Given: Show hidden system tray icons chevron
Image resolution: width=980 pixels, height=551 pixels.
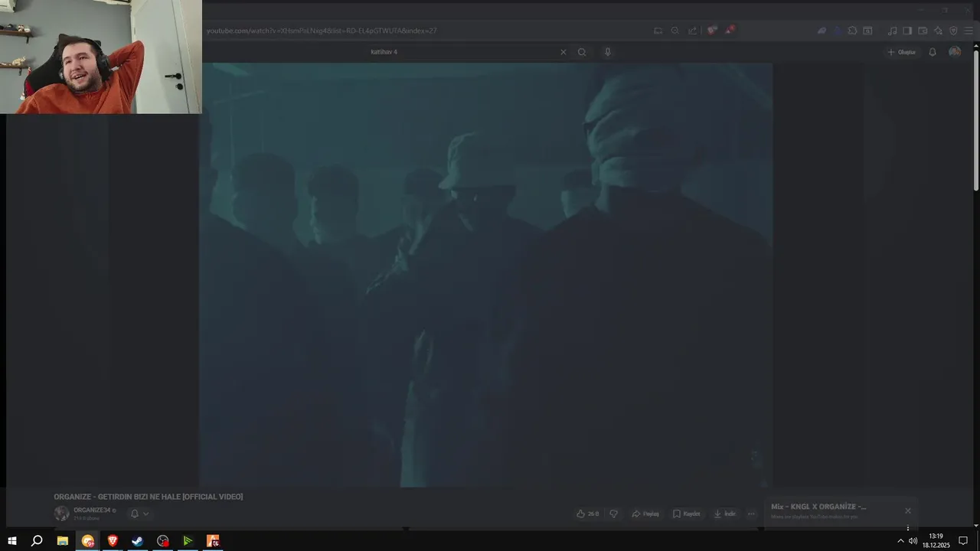Looking at the screenshot, I should pos(900,541).
